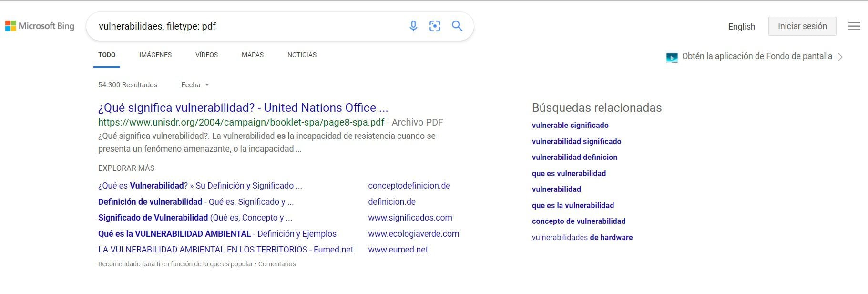Click the Comentarios feedback link
This screenshot has height=294, width=868.
click(x=277, y=264)
